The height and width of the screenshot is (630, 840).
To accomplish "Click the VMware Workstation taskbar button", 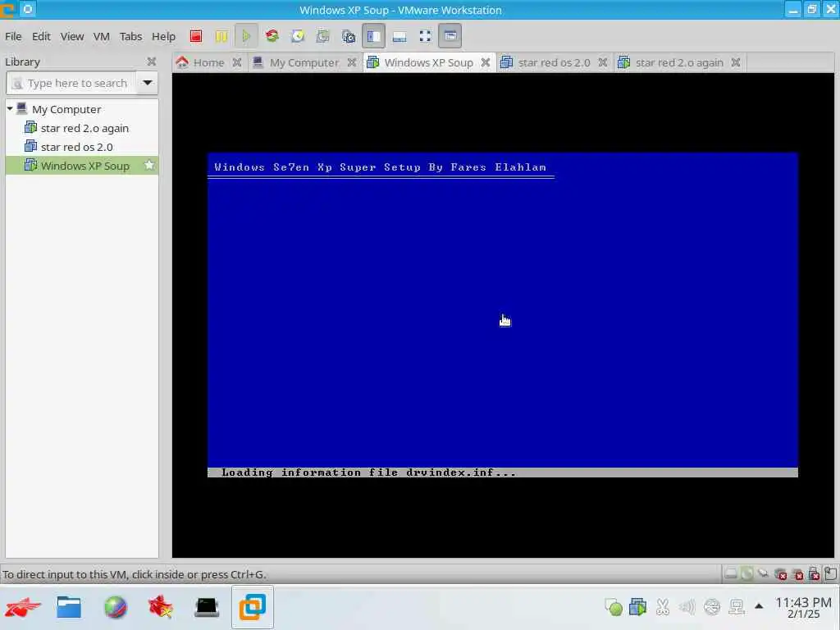I will click(253, 607).
